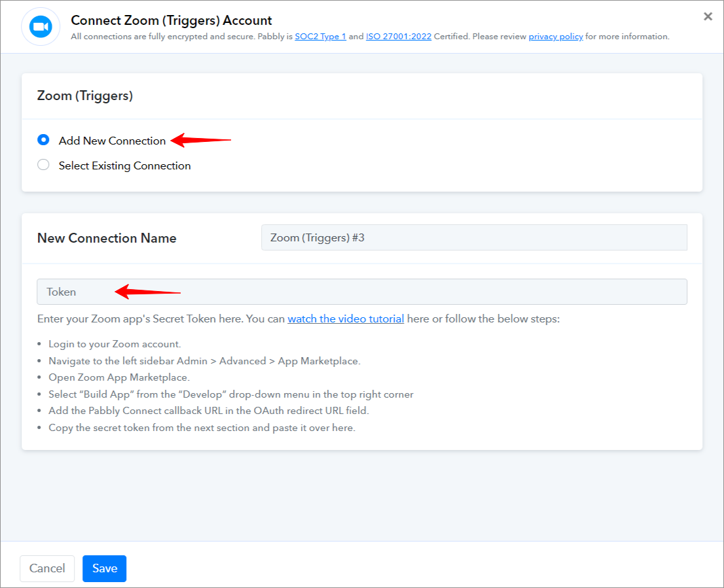Click the Zoom (Triggers) section heading
724x588 pixels.
pyautogui.click(x=85, y=95)
